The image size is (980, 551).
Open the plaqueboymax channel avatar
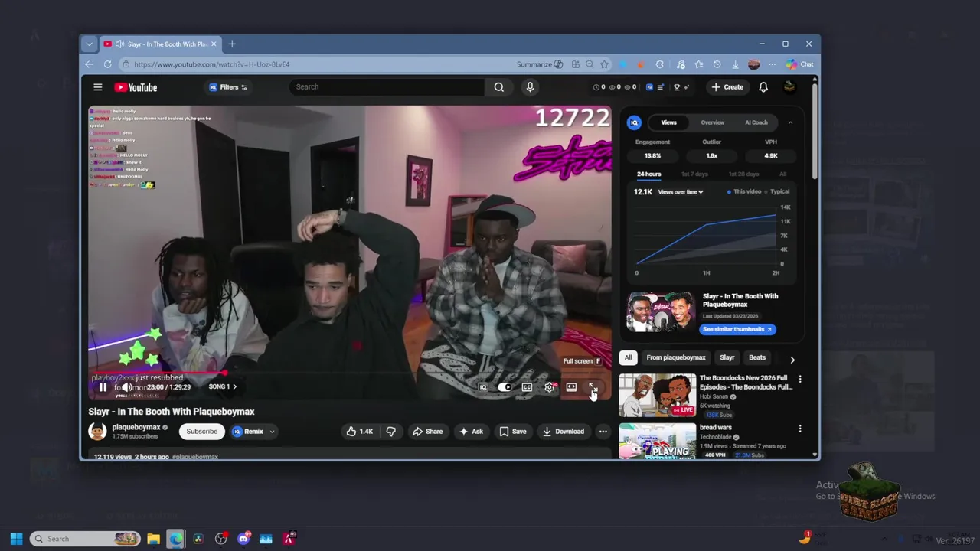point(97,432)
